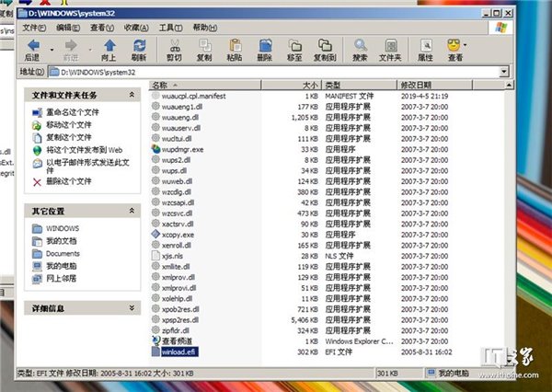Screen dimensions: 552x392
Task: Select the wupdmgr.exe file icon
Action: pos(155,149)
